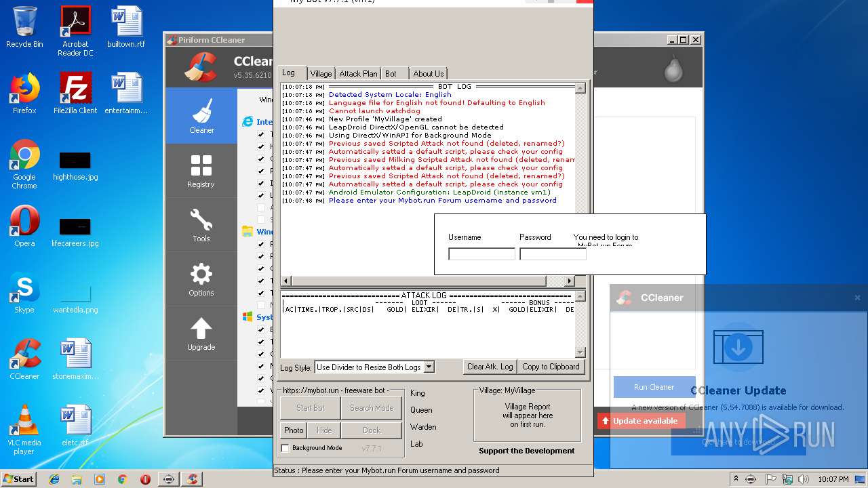Open the Cleaner section in CCleaner sidebar
The width and height of the screenshot is (868, 488).
coord(201,116)
